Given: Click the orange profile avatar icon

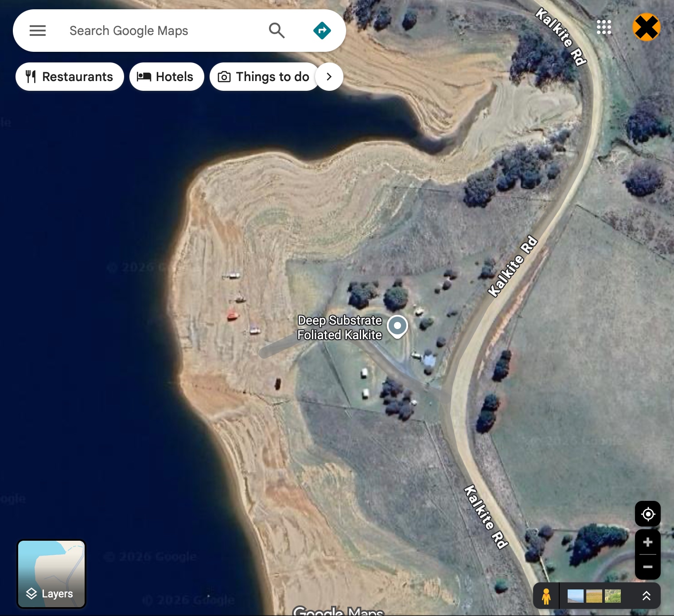Looking at the screenshot, I should coord(646,27).
